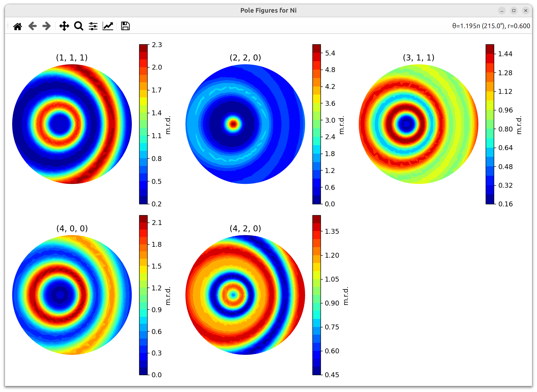Click the (4, 0, 0) plot title
This screenshot has width=537, height=392.
click(x=72, y=229)
